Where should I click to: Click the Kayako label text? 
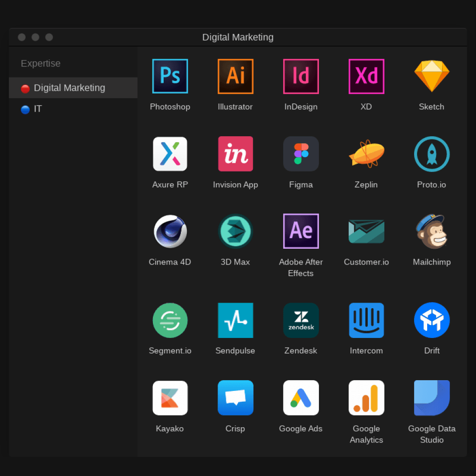(170, 429)
